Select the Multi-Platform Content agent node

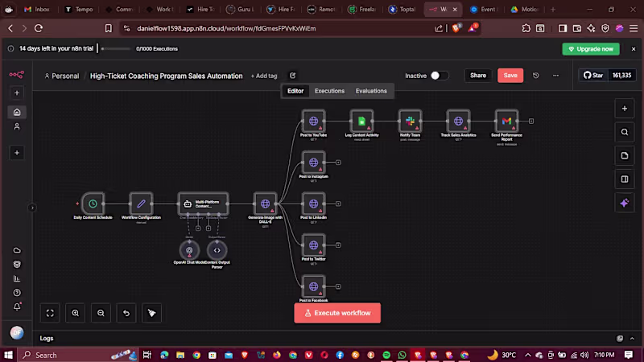click(x=204, y=204)
